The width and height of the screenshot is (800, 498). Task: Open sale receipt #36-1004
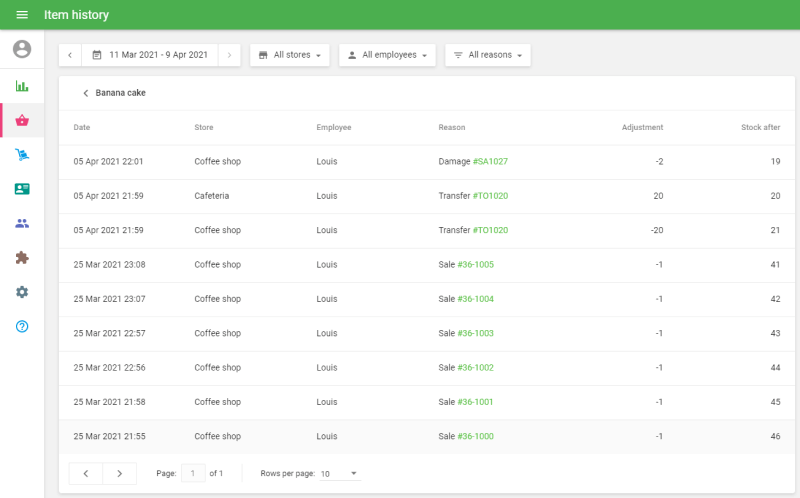point(476,299)
